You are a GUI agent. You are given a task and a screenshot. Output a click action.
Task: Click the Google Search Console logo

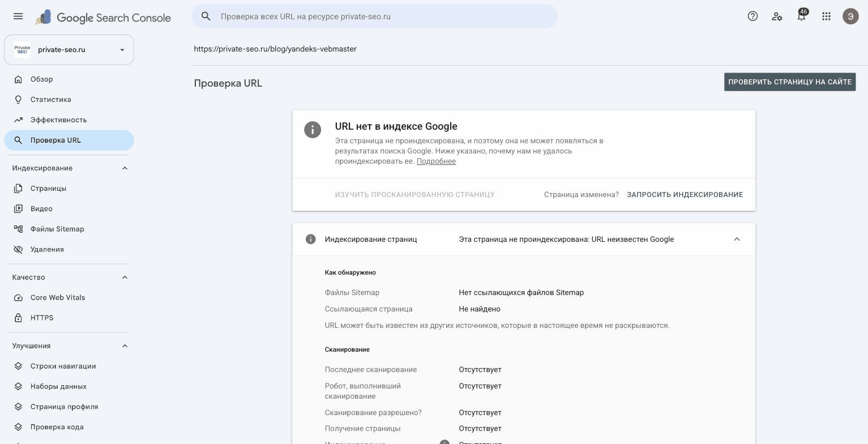102,18
